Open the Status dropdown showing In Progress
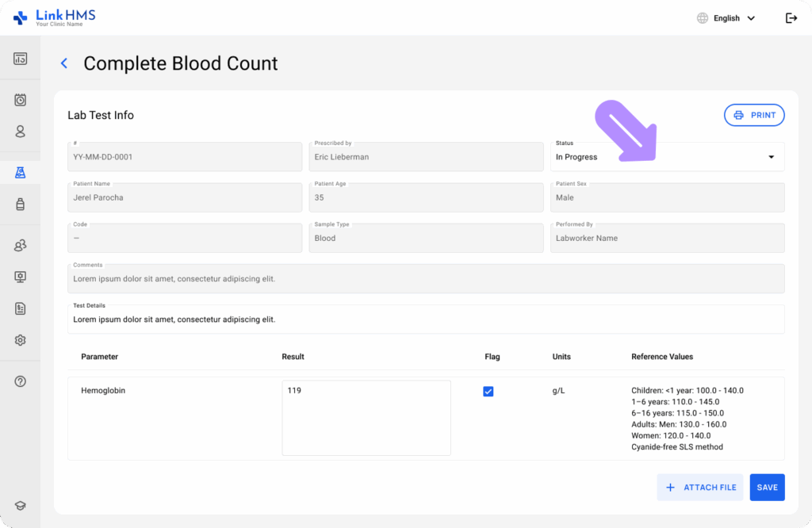The height and width of the screenshot is (528, 812). [x=667, y=156]
